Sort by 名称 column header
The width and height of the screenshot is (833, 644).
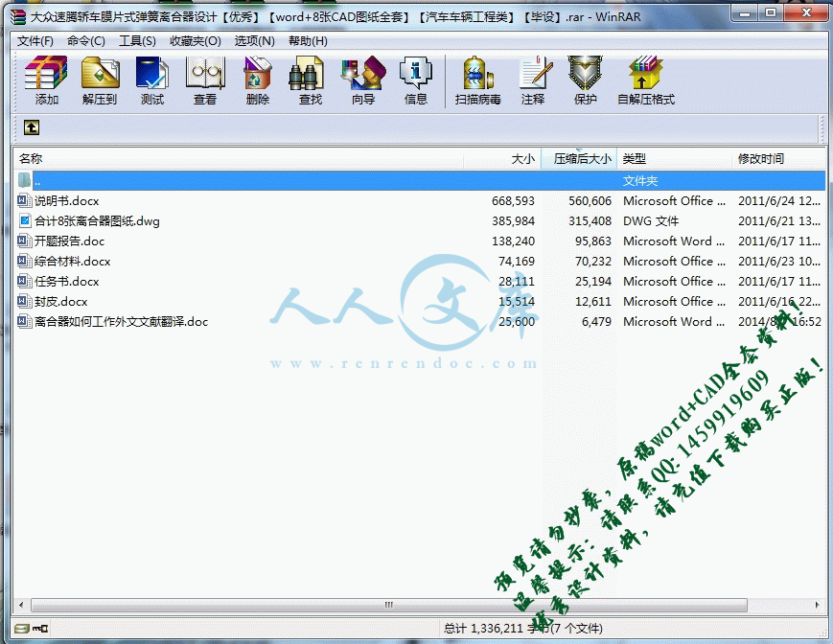pyautogui.click(x=239, y=159)
